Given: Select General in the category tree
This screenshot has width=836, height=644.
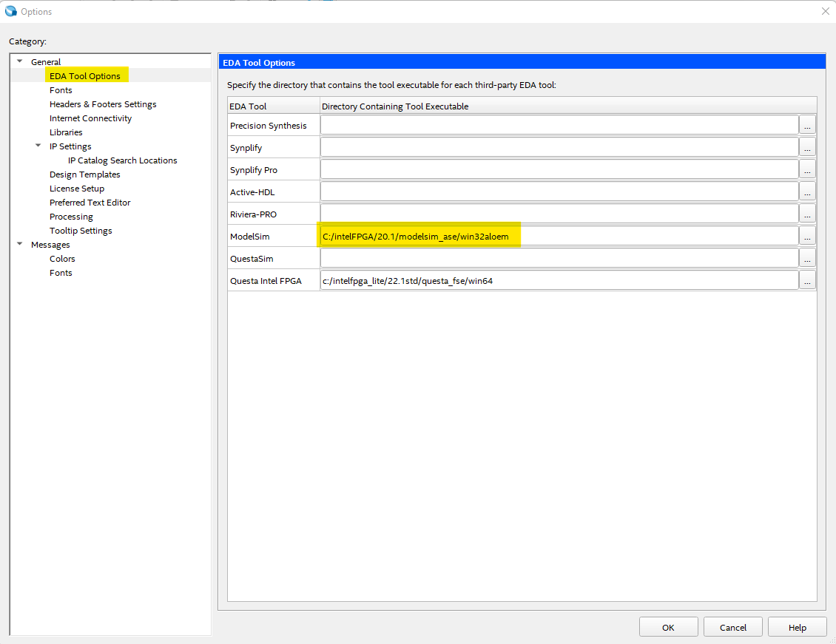Looking at the screenshot, I should pos(46,62).
